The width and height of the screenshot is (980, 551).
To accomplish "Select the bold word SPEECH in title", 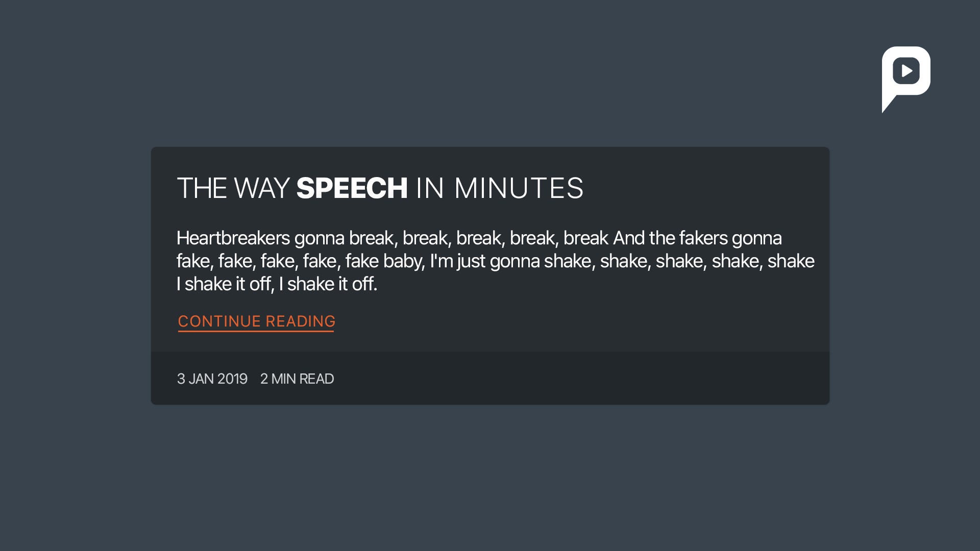I will coord(353,188).
